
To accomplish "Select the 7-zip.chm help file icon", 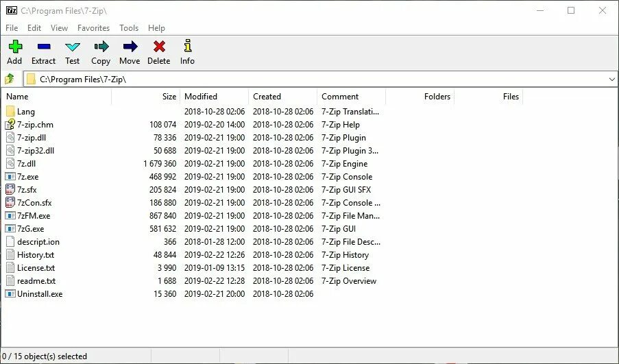I will pos(10,124).
